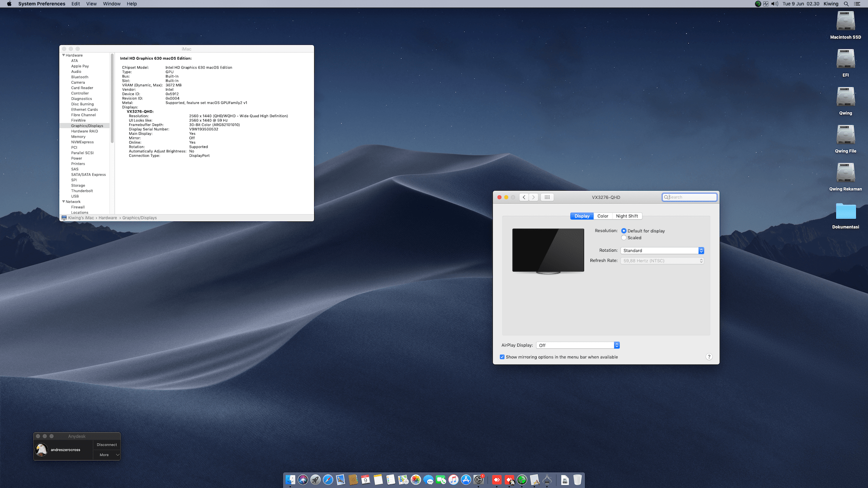This screenshot has width=868, height=488.
Task: Click Kiwing's iMac in path bar
Action: click(x=81, y=218)
